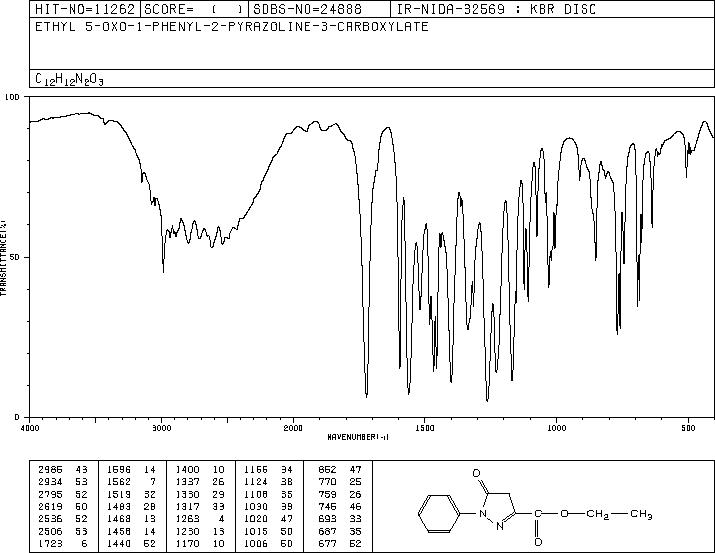Select the 1108 peak table entry
The width and height of the screenshot is (715, 553).
(x=269, y=494)
